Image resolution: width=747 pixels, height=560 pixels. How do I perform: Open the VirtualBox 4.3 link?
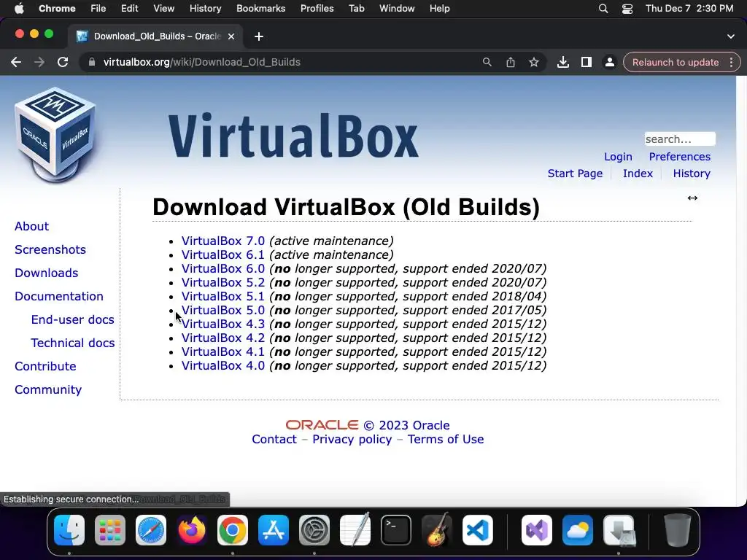click(223, 324)
